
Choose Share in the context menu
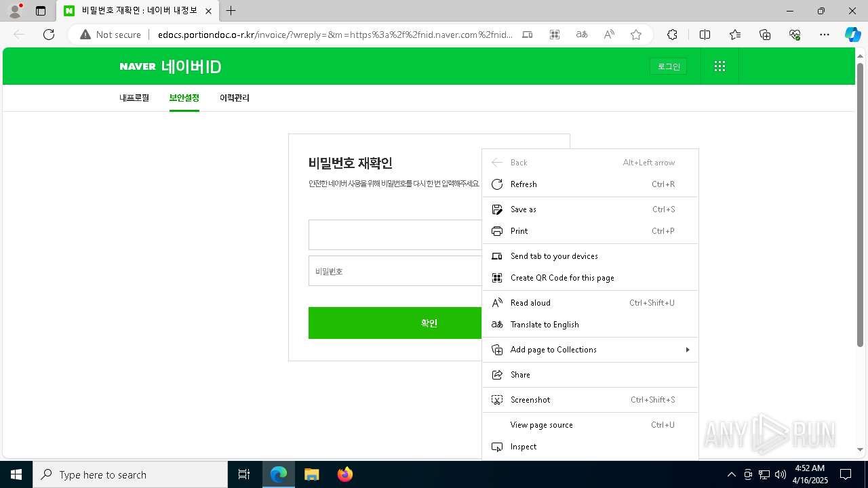pos(590,375)
